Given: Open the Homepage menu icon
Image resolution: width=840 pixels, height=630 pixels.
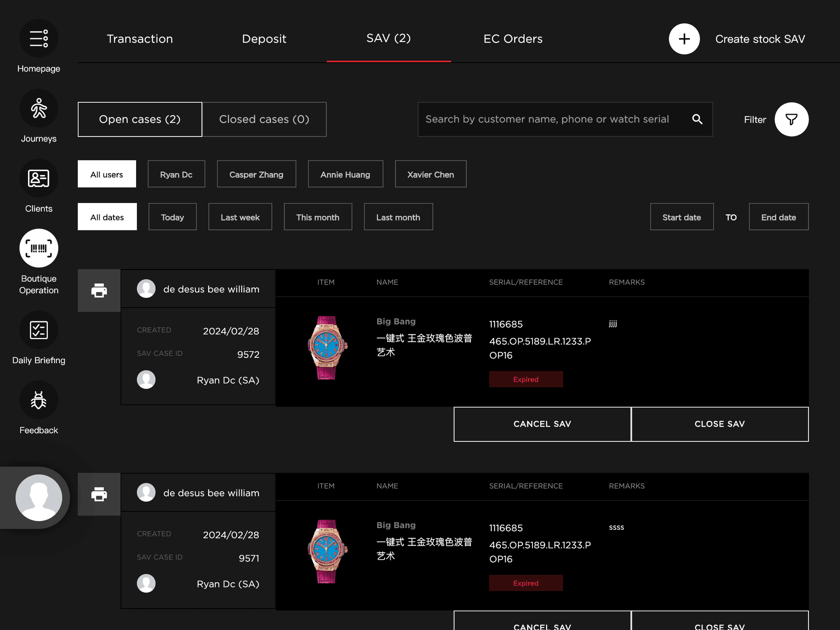Looking at the screenshot, I should tap(38, 38).
